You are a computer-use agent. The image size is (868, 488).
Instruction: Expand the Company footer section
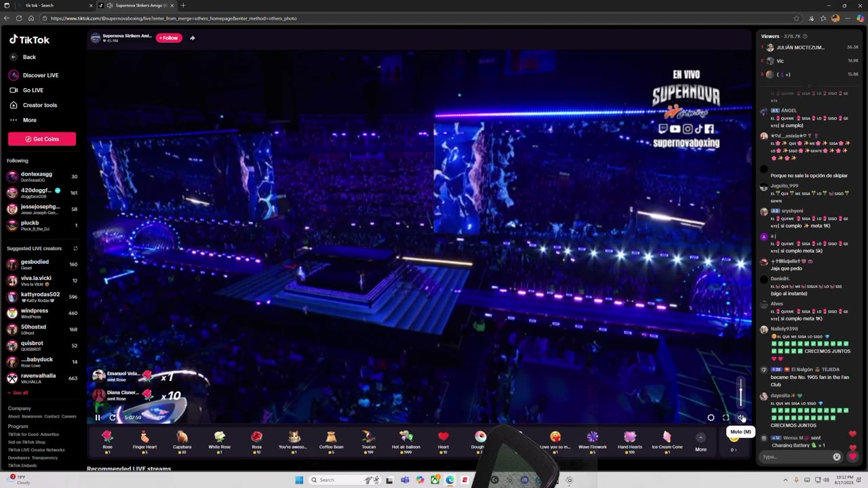(x=20, y=409)
